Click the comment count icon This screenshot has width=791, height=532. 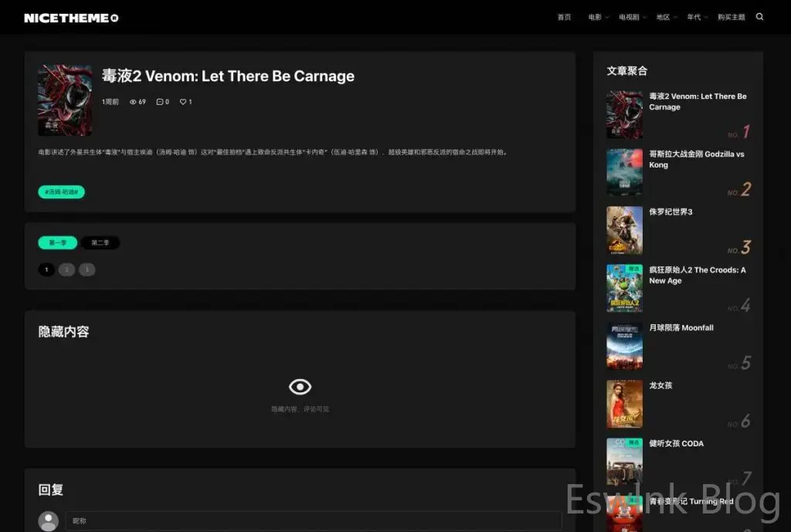click(160, 102)
